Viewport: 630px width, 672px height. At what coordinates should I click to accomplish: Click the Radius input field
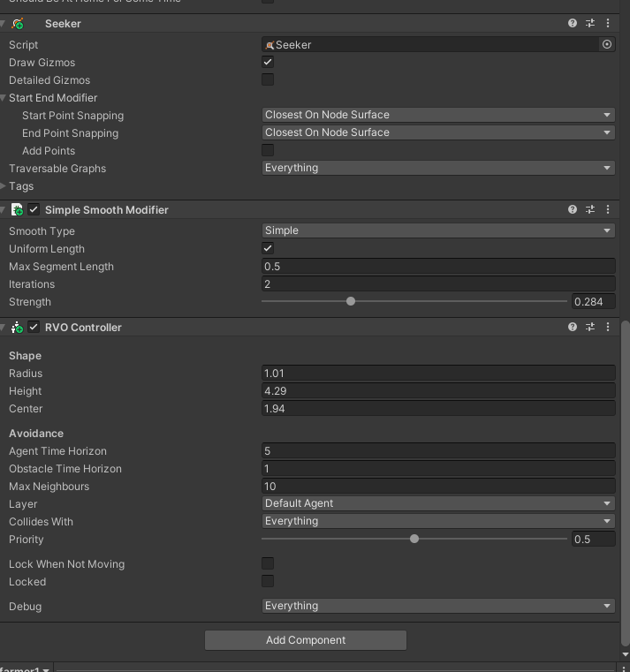pos(438,374)
